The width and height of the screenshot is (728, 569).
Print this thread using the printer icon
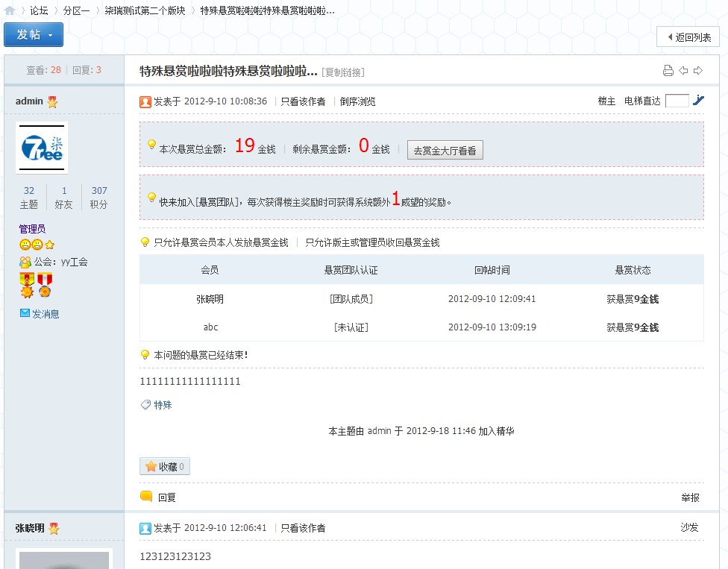[668, 71]
